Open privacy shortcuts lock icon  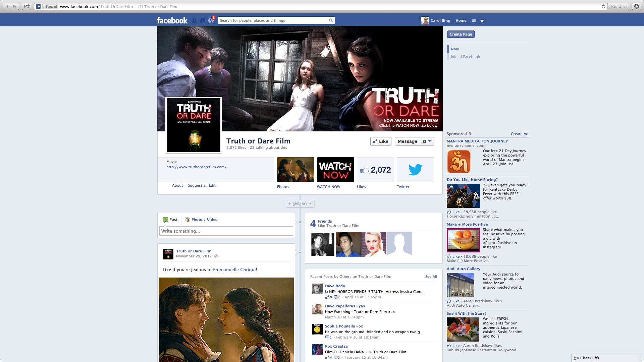(x=474, y=20)
